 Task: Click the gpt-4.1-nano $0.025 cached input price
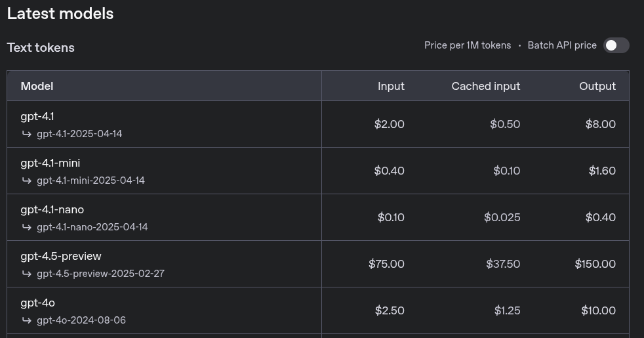click(502, 217)
